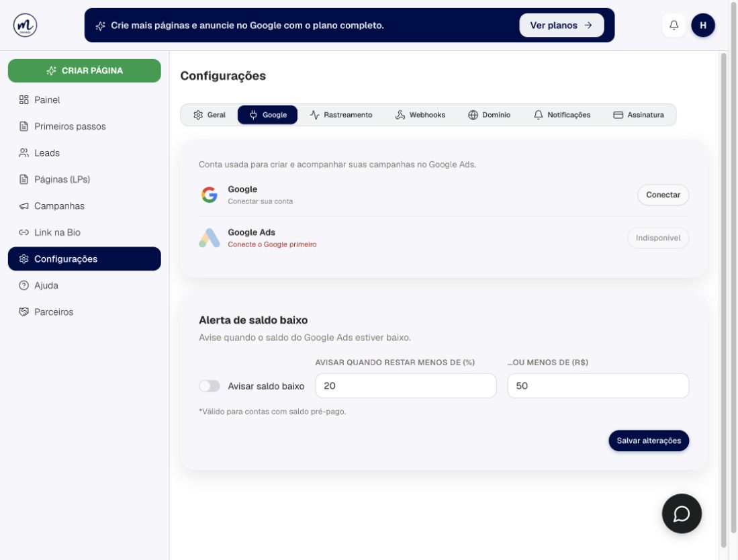Click the Parceiros handshake icon
Image resolution: width=738 pixels, height=560 pixels.
click(x=24, y=312)
